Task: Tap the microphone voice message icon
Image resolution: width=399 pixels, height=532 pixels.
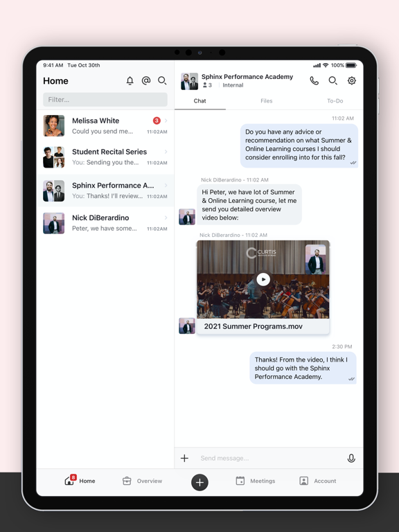Action: (x=351, y=458)
